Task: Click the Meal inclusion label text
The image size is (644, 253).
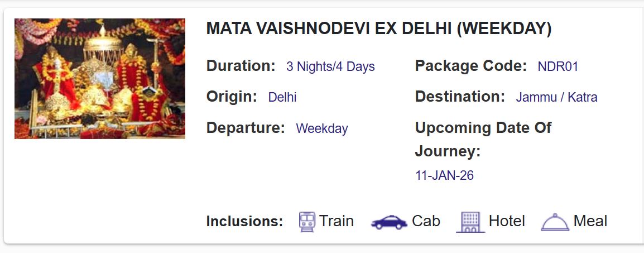Action: pos(590,221)
